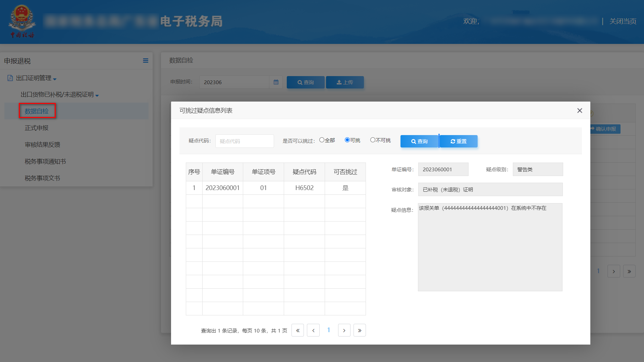Click the next page arrow in background table

[613, 271]
